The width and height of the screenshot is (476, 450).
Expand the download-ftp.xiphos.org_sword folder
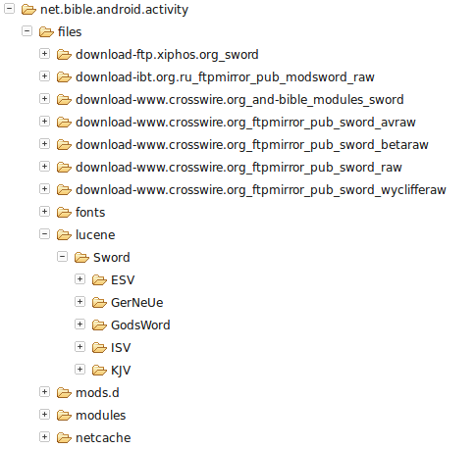pos(44,54)
